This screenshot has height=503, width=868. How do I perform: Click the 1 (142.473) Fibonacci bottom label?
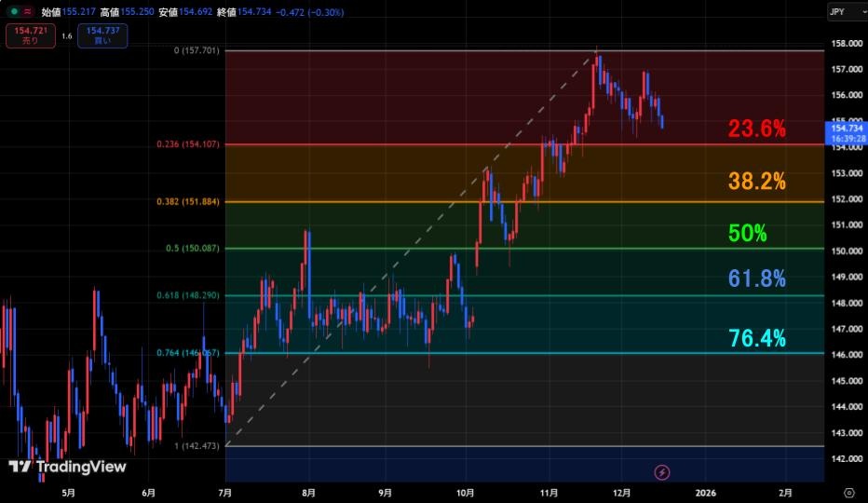[197, 446]
